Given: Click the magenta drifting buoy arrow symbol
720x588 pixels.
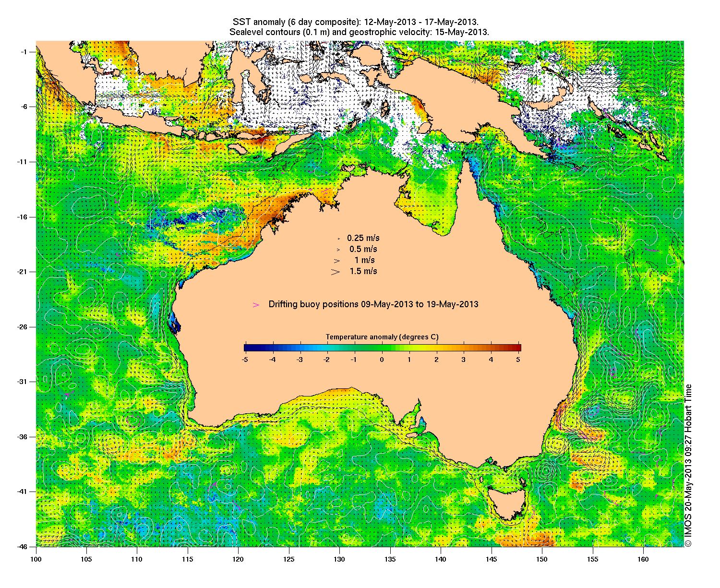Looking at the screenshot, I should tap(256, 305).
